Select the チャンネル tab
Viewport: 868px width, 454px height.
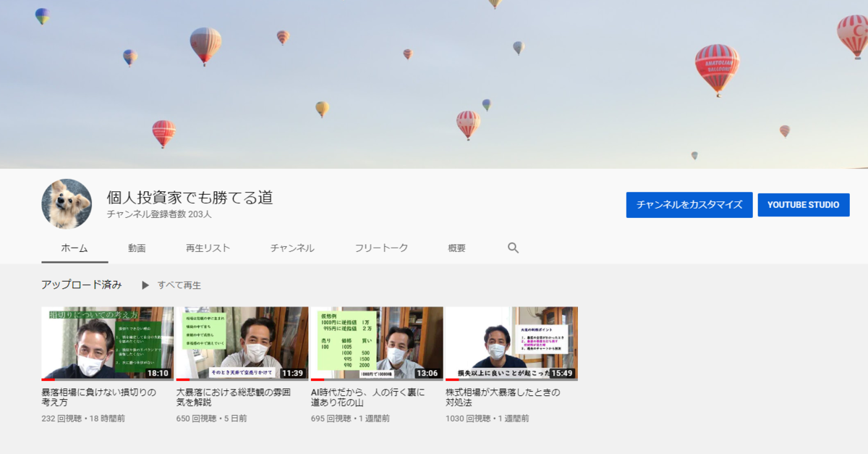292,248
